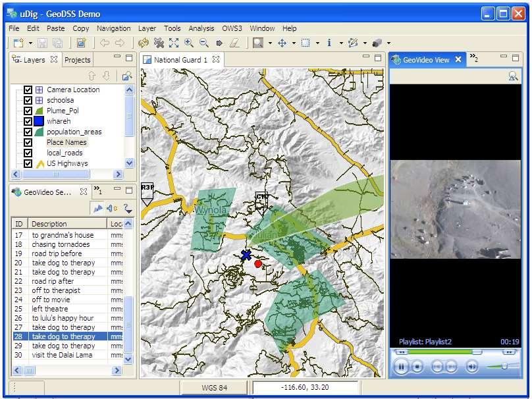Click the Back navigation arrow icon
This screenshot has height=399, width=532.
point(105,43)
